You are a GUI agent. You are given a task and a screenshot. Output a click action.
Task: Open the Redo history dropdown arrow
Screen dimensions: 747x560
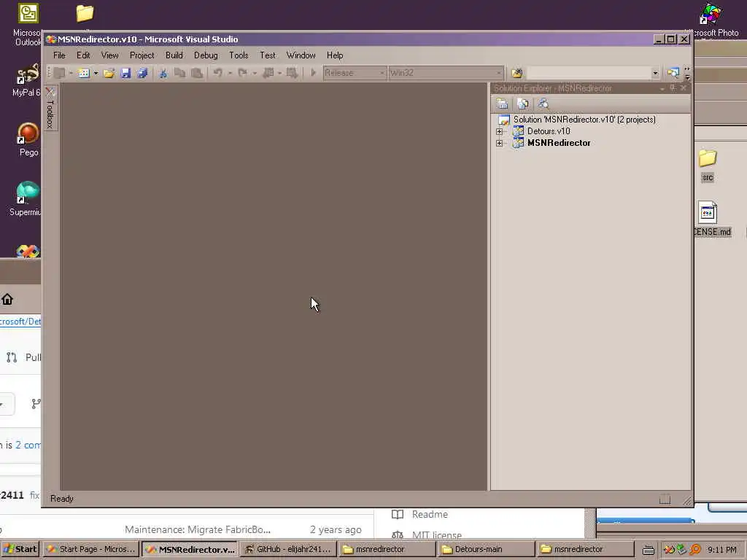(255, 73)
